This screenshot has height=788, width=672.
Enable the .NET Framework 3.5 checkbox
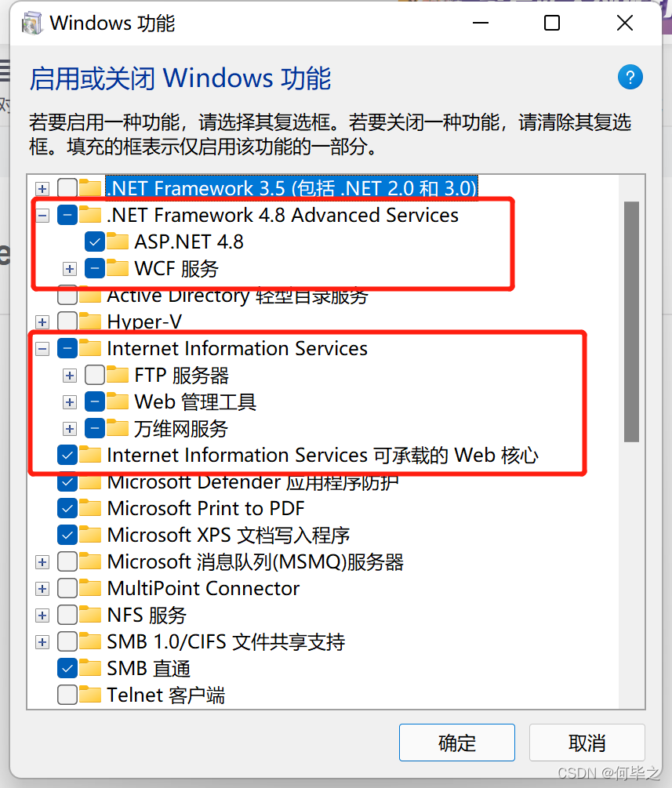(67, 188)
